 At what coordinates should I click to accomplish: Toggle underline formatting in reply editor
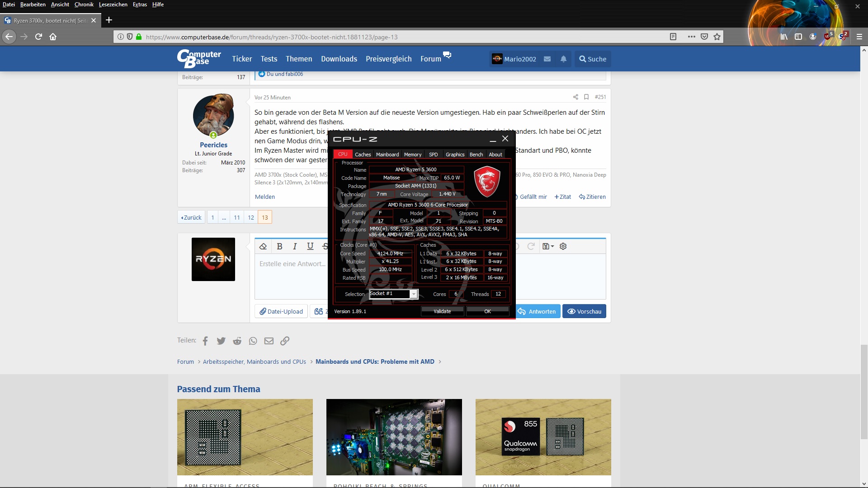tap(310, 246)
